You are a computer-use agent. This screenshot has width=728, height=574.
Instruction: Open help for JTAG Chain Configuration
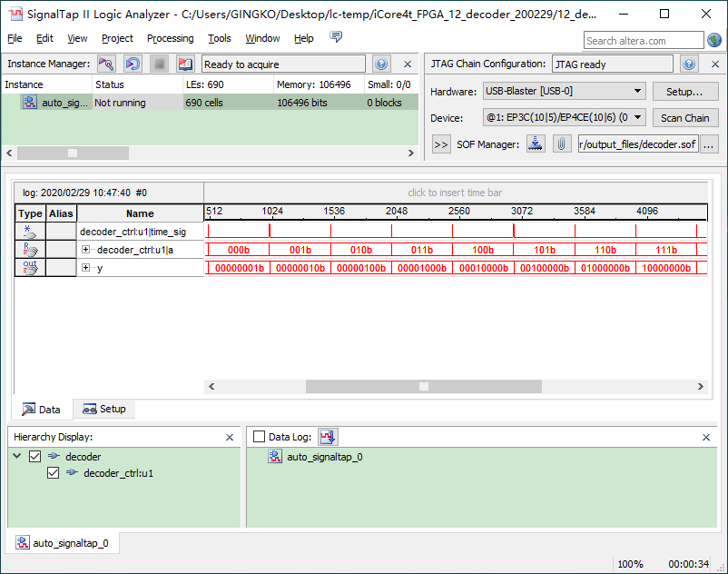point(689,64)
